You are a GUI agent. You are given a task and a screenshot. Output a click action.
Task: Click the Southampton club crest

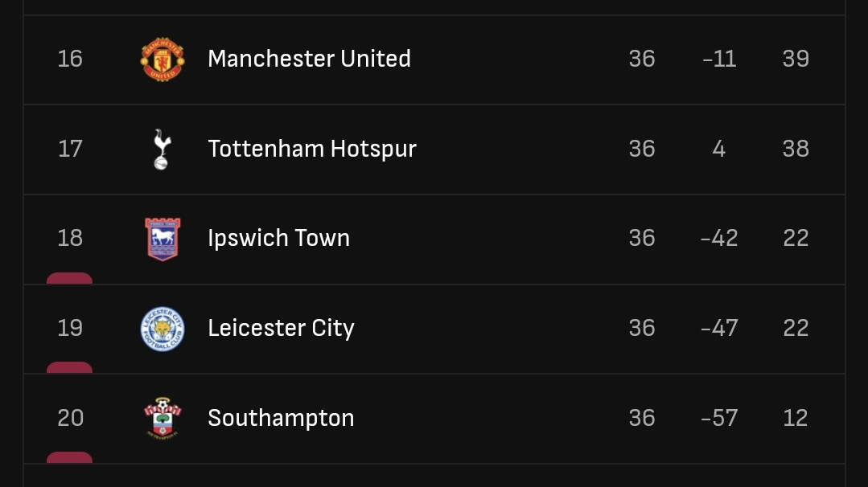click(x=162, y=418)
